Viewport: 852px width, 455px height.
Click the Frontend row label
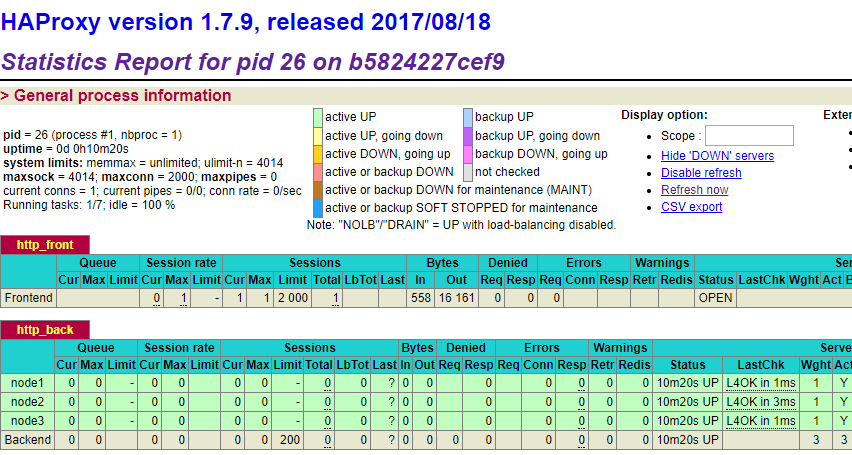click(28, 298)
